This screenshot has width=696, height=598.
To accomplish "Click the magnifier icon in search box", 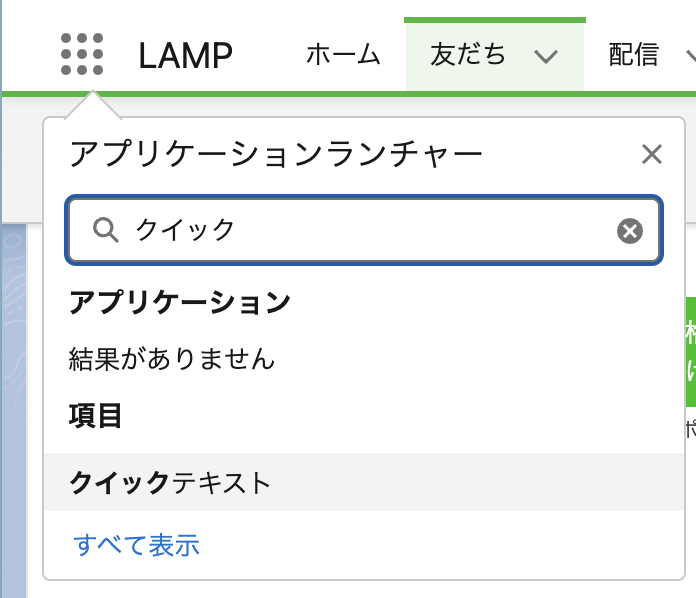I will coord(105,230).
